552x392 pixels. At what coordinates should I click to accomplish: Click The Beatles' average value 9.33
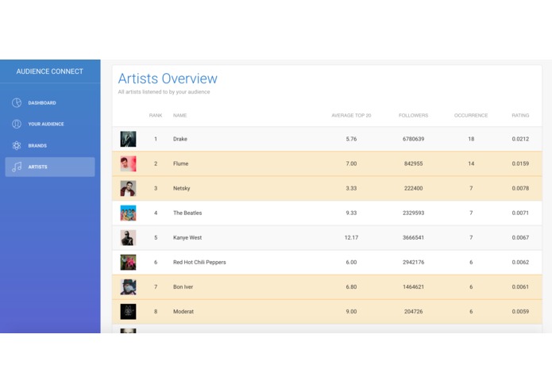tap(351, 213)
